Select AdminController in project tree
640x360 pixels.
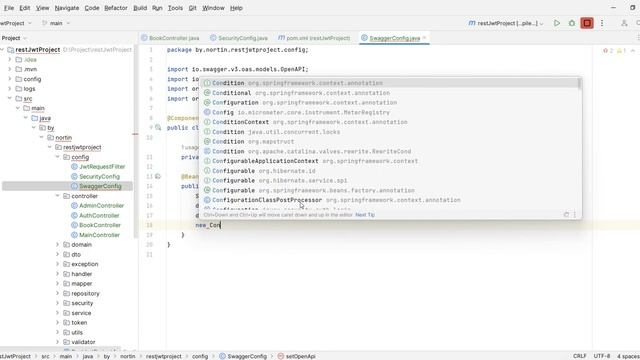tap(101, 206)
